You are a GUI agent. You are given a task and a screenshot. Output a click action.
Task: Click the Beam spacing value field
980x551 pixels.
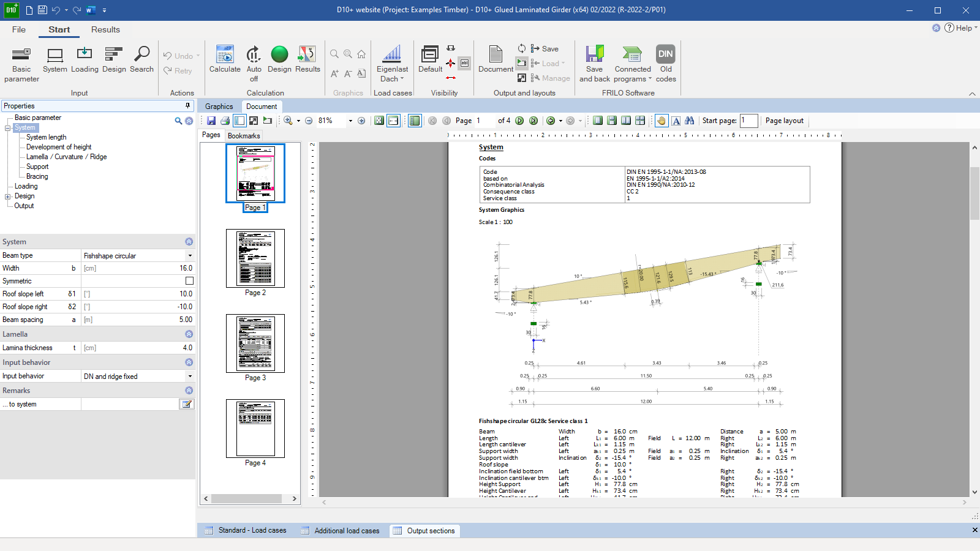coord(138,320)
